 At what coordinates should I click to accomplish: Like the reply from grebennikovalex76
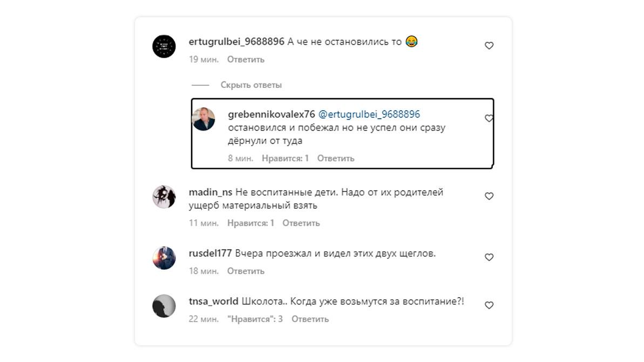(489, 118)
